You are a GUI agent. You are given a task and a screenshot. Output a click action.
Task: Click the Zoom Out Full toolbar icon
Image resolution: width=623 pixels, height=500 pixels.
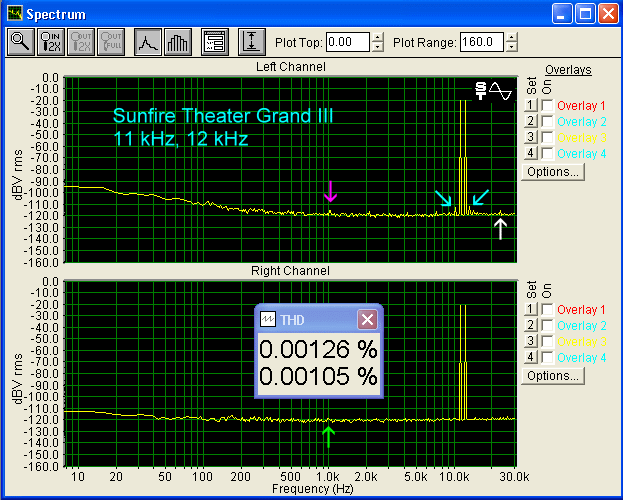[109, 42]
